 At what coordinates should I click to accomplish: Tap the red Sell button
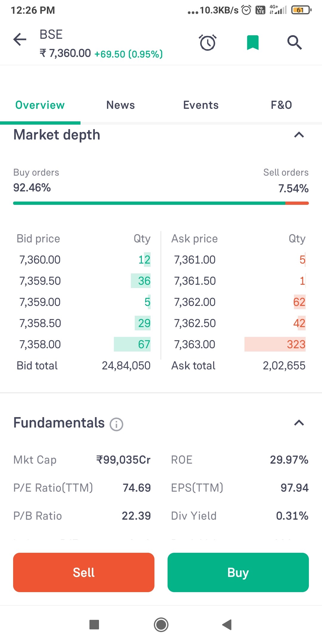click(84, 572)
